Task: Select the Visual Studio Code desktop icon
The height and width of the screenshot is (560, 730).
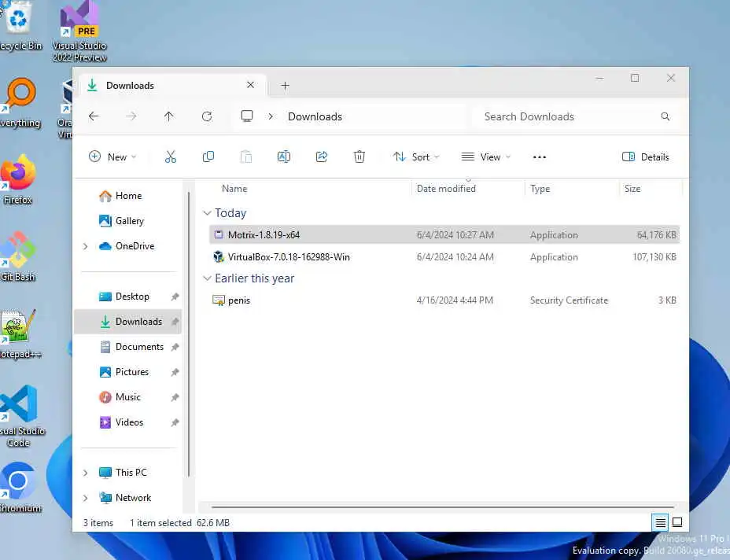Action: (x=20, y=416)
